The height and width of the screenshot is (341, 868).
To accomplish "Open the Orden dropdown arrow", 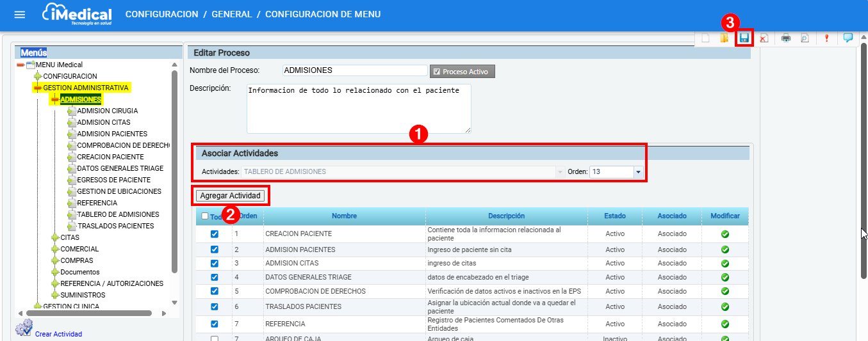I will 638,171.
